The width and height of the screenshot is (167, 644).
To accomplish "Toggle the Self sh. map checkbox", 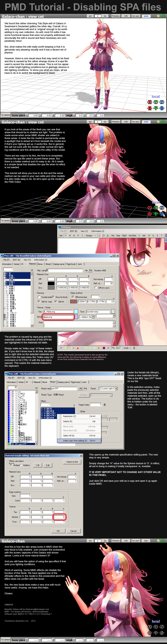I will point(39,301).
